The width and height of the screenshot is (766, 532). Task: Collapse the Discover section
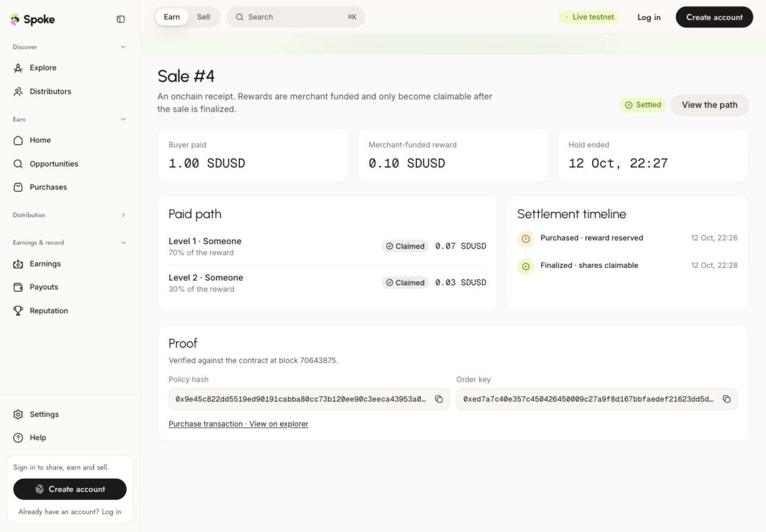70,47
